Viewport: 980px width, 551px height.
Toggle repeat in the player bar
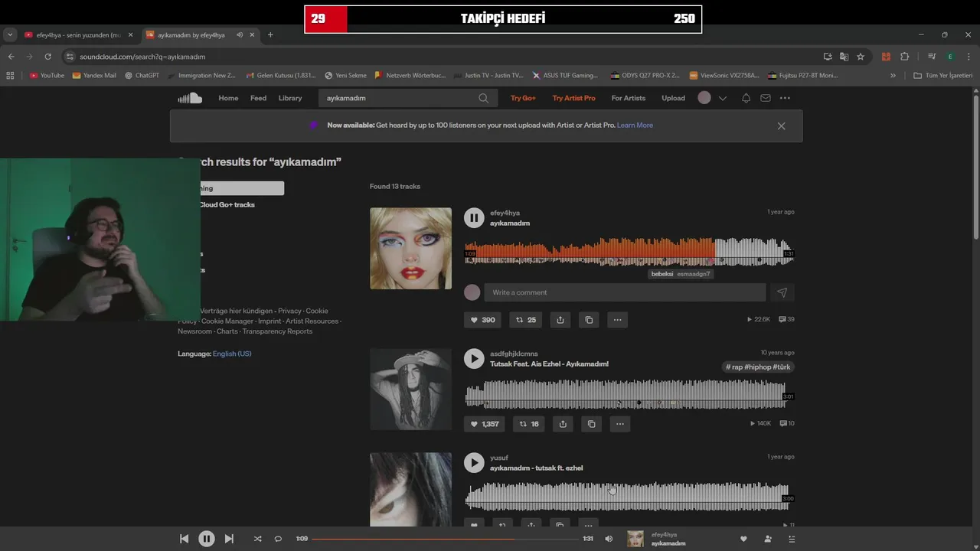point(278,539)
